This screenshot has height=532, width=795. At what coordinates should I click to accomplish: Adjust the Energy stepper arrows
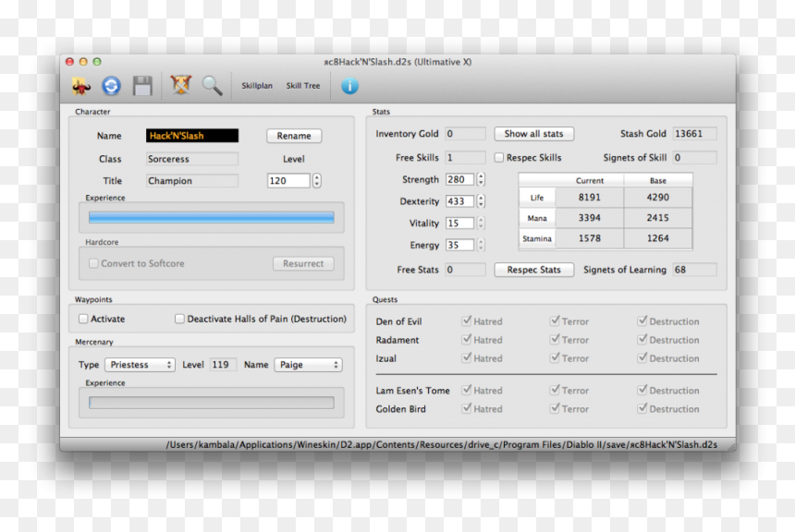pos(481,245)
